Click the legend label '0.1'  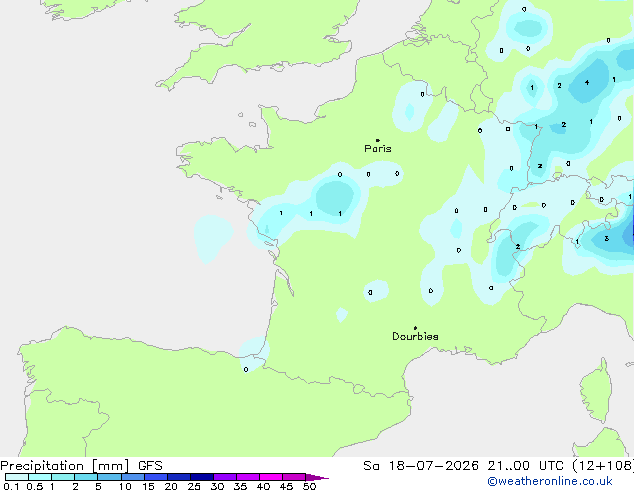(11, 486)
